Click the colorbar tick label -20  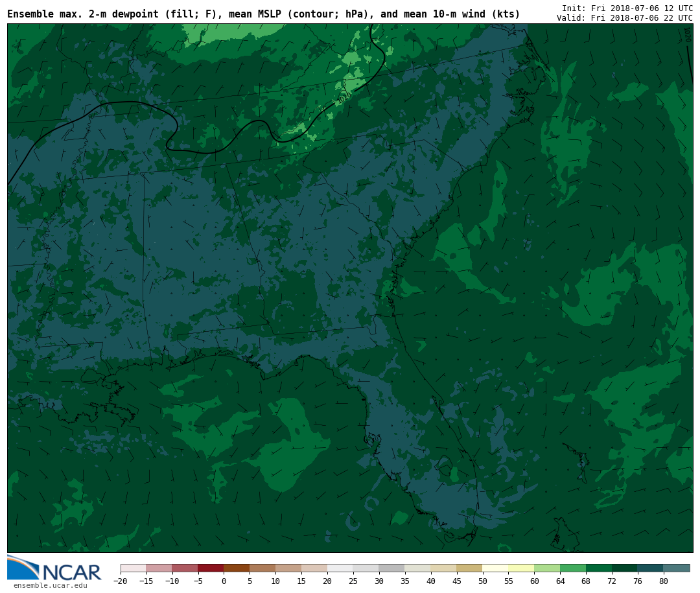click(x=121, y=581)
